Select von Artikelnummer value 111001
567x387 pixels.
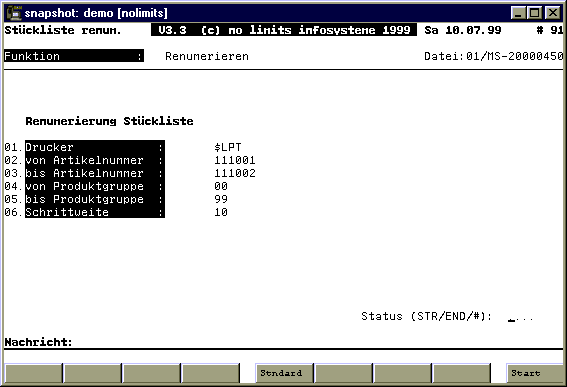pyautogui.click(x=235, y=160)
